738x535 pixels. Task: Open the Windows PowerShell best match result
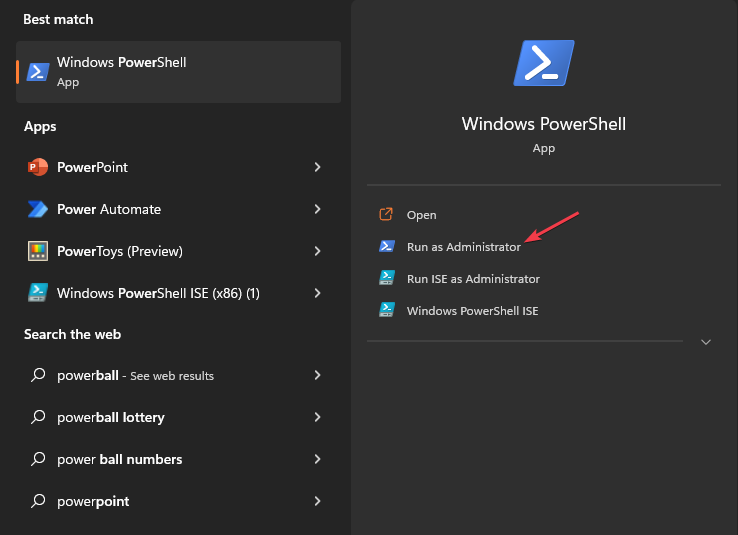click(178, 72)
